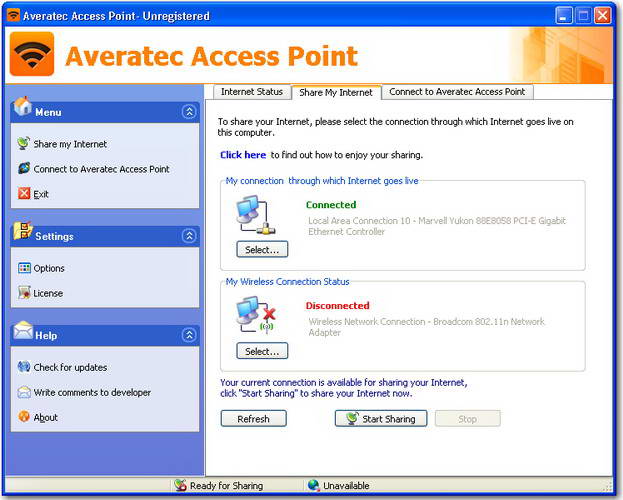Viewport: 623px width, 500px height.
Task: Click the orange About icon
Action: (x=24, y=417)
